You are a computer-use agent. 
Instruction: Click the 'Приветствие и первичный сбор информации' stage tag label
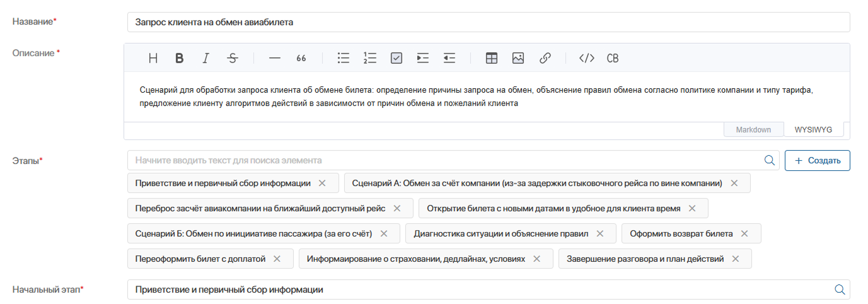223,183
